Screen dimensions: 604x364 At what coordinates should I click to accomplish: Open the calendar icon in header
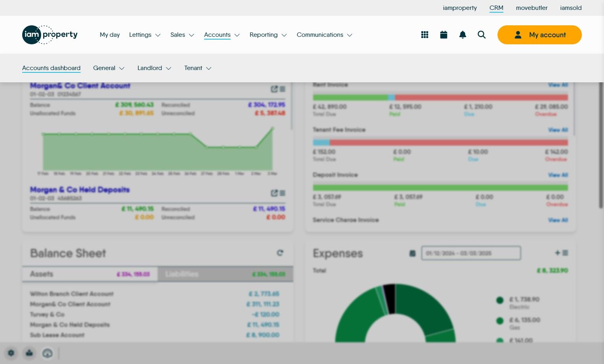click(x=444, y=35)
